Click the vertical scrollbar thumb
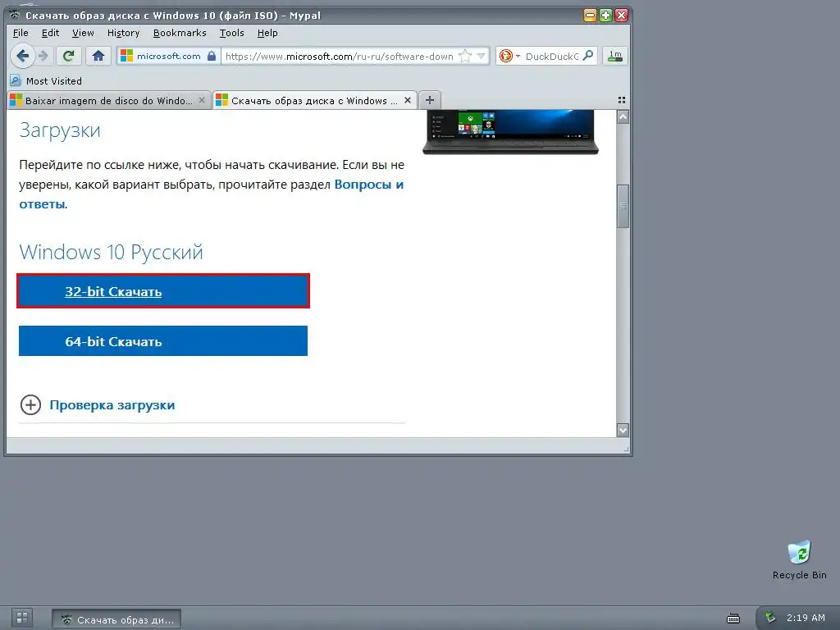This screenshot has height=630, width=840. (623, 206)
